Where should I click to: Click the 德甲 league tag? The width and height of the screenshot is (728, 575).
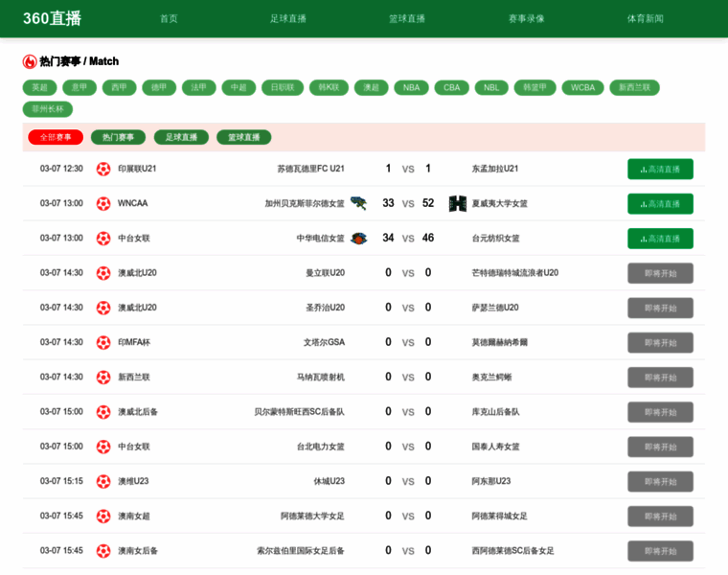[159, 88]
